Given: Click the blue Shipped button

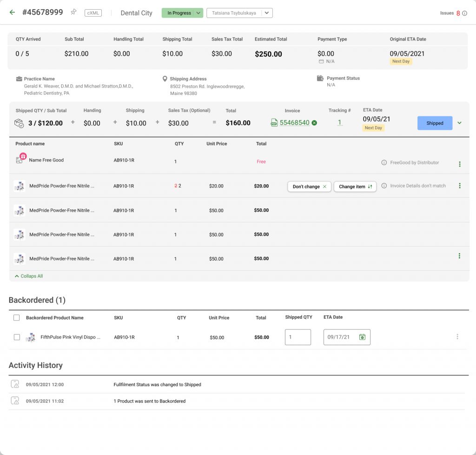Looking at the screenshot, I should (x=435, y=123).
